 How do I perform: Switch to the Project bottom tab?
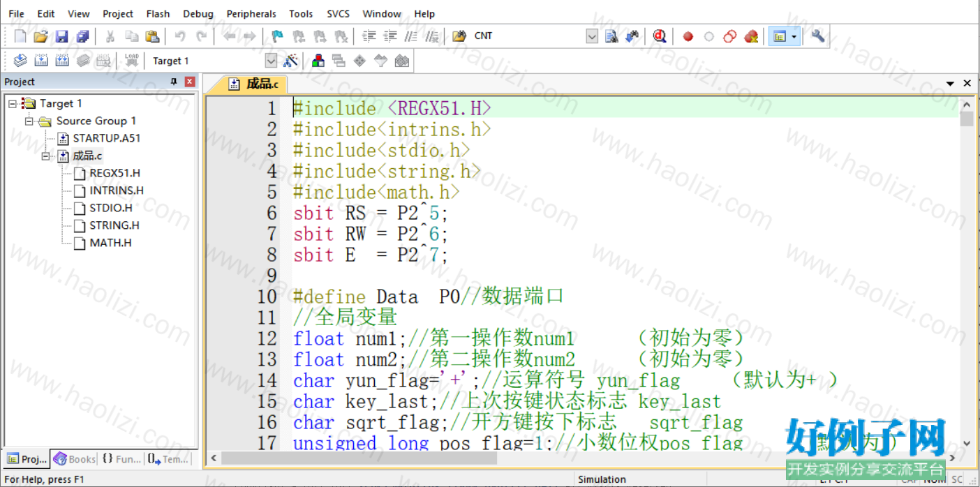(27, 459)
